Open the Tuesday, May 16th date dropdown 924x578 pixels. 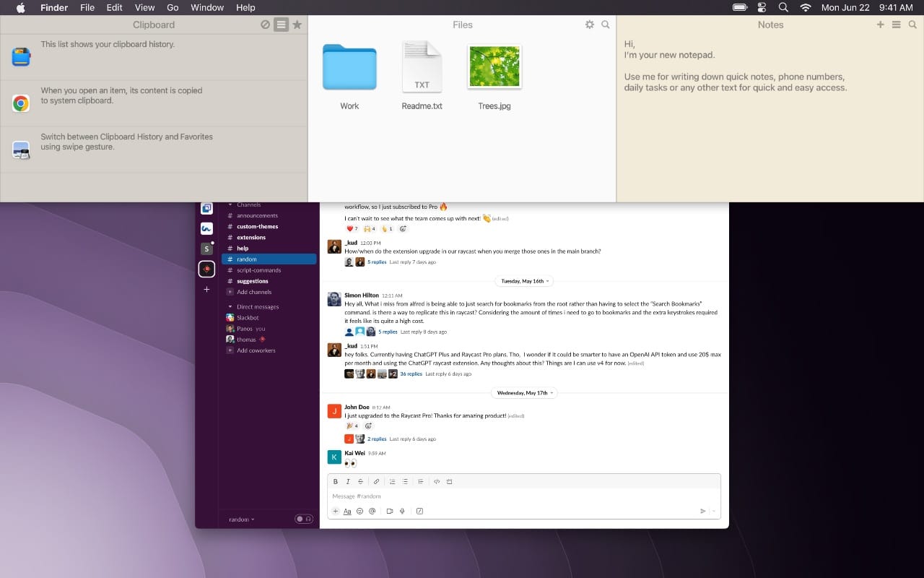[x=523, y=281]
